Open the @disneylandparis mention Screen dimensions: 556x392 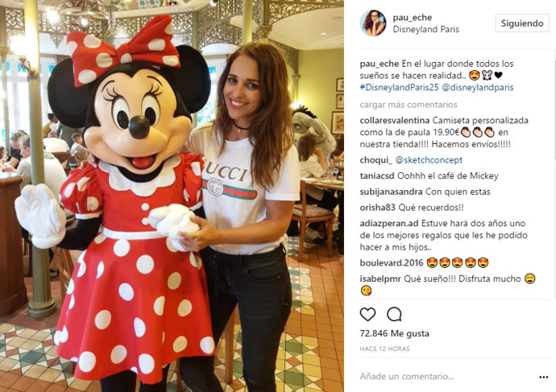pos(477,87)
